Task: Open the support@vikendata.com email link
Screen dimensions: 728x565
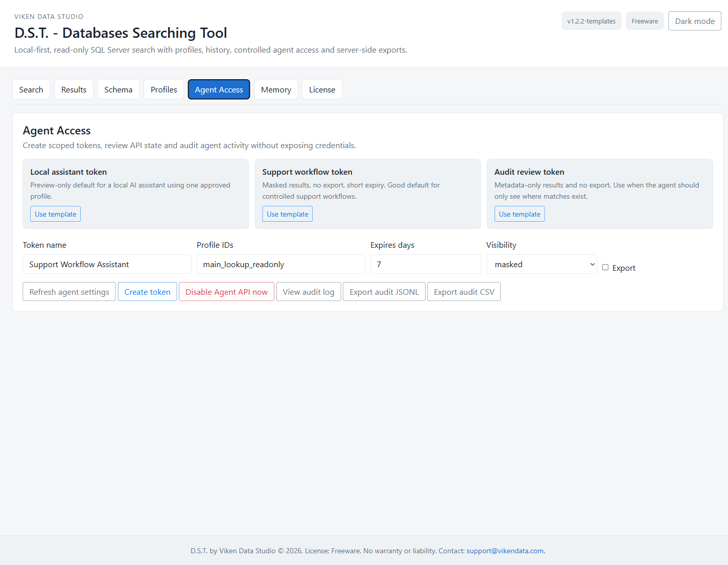Action: point(505,551)
